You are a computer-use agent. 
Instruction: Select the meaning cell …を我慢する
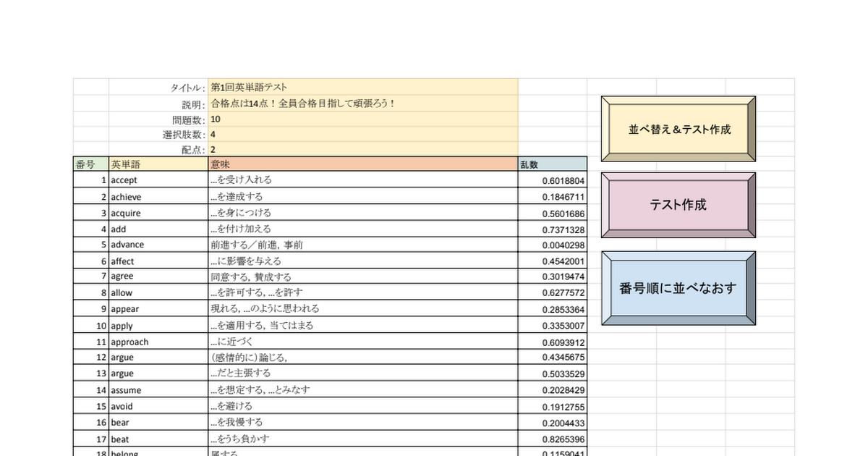pos(363,421)
